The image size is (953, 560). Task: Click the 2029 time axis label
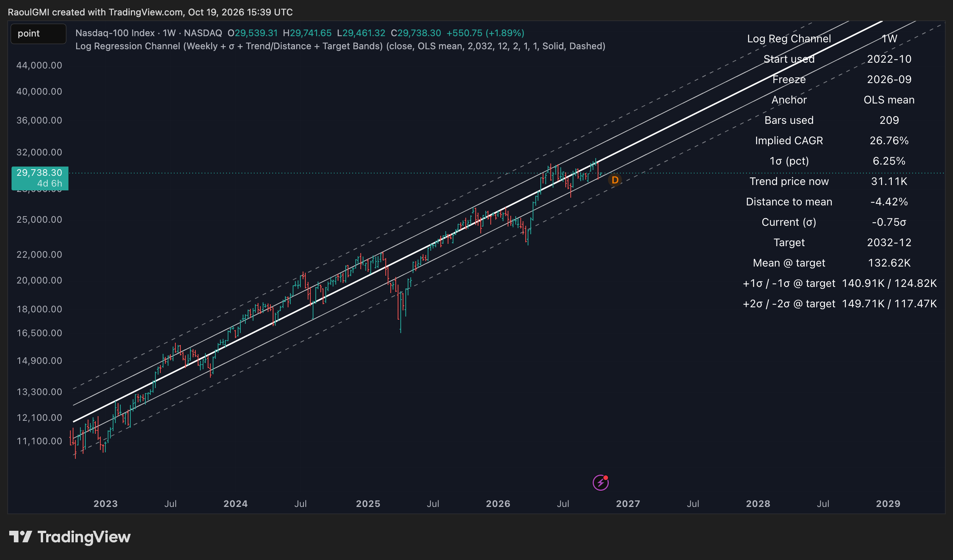[x=888, y=504]
